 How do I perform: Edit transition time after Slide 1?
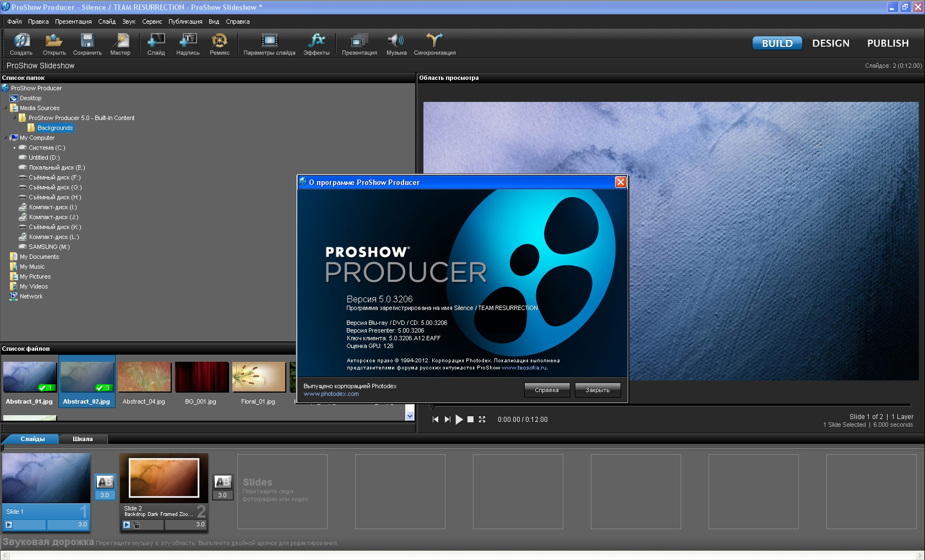105,495
